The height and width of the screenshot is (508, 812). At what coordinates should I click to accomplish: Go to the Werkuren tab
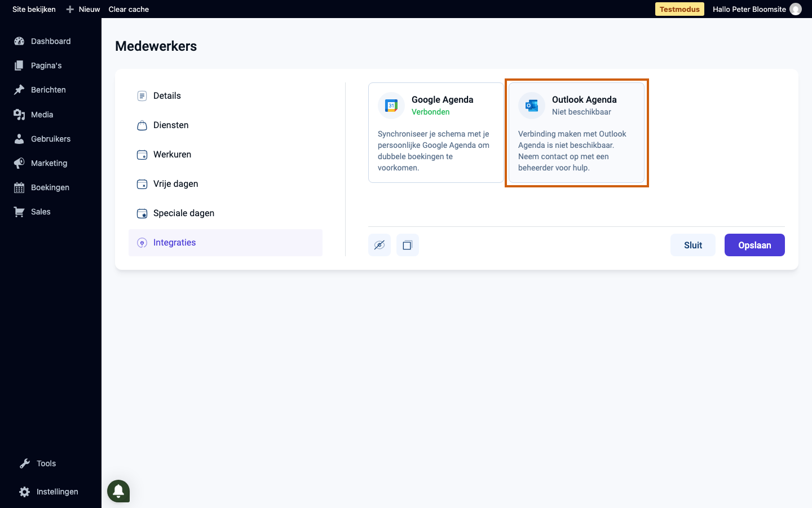pyautogui.click(x=226, y=155)
